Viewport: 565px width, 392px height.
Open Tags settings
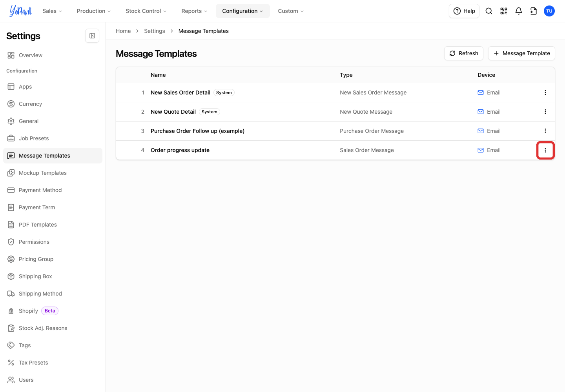53,345
